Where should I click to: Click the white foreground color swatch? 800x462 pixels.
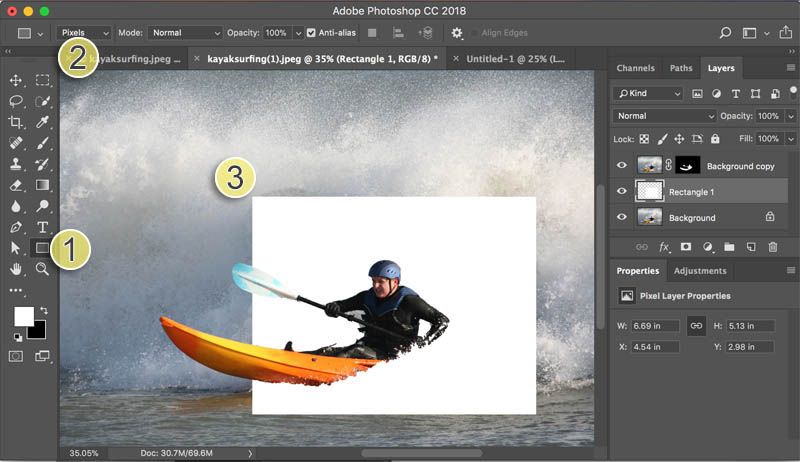coord(23,316)
